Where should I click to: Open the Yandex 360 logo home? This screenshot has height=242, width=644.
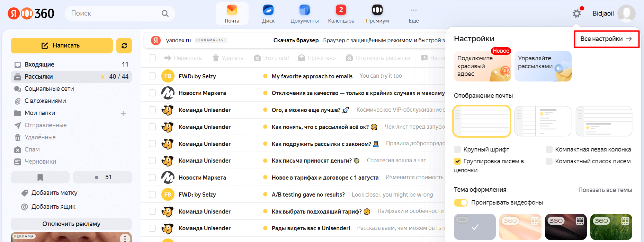(31, 14)
